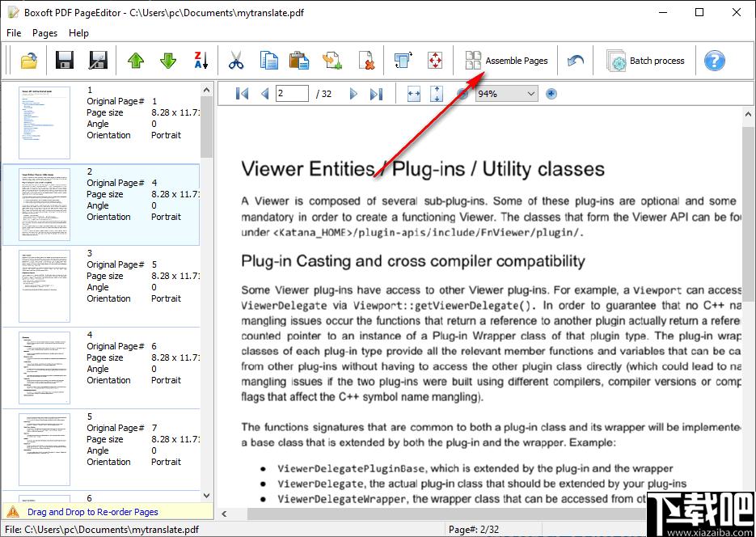
Task: Click the Original Page# 4 text
Action: (121, 183)
